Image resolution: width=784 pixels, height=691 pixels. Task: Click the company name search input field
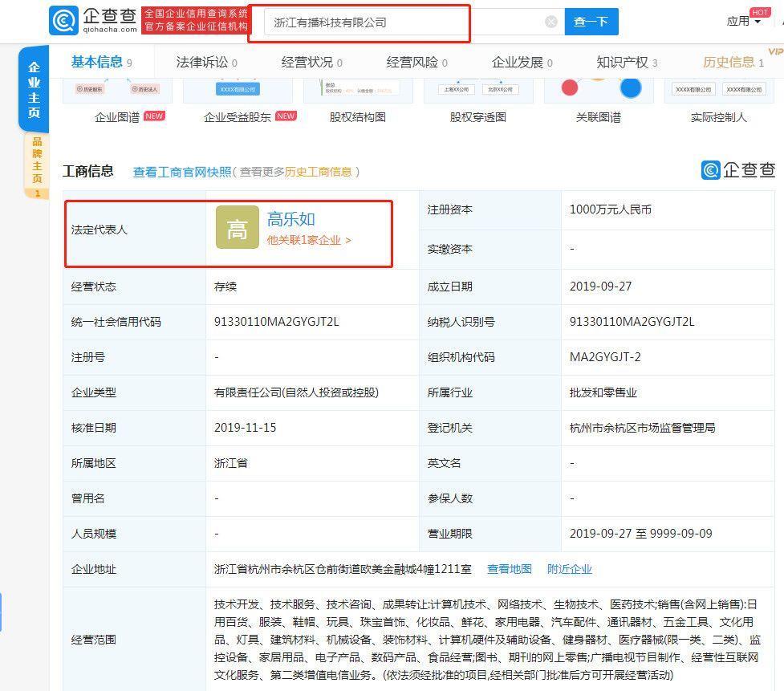(401, 22)
